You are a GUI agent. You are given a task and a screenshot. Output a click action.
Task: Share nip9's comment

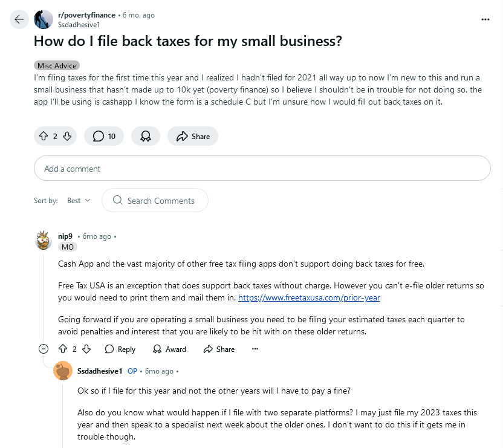tap(219, 349)
